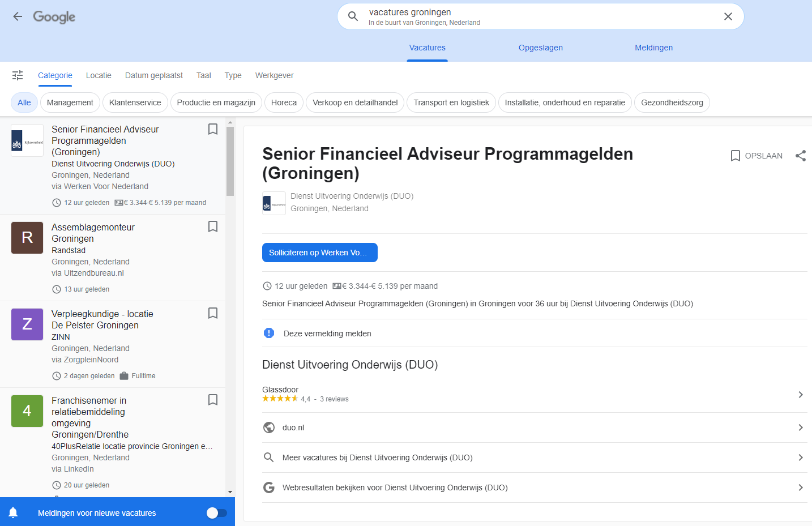Viewport: 812px width, 526px height.
Task: Select the Alle category chip
Action: pyautogui.click(x=24, y=102)
